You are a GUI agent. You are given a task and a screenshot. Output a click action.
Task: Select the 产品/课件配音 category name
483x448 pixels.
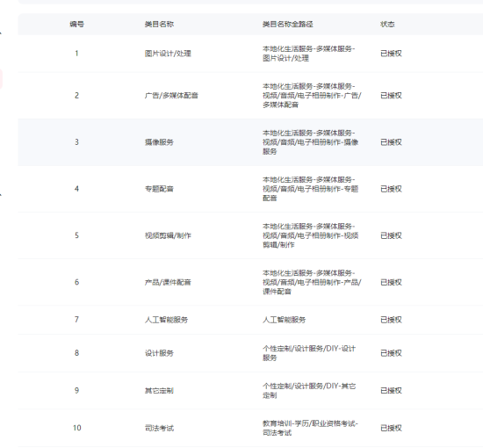pos(168,282)
